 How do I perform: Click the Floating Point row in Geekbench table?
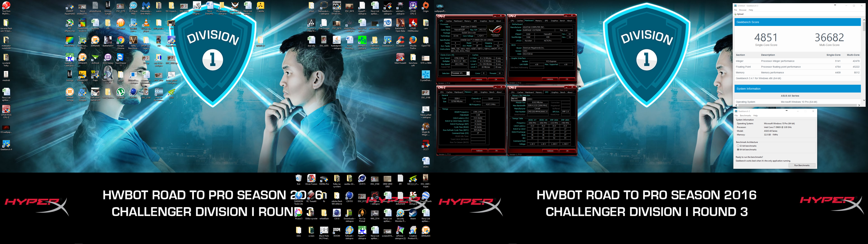798,67
